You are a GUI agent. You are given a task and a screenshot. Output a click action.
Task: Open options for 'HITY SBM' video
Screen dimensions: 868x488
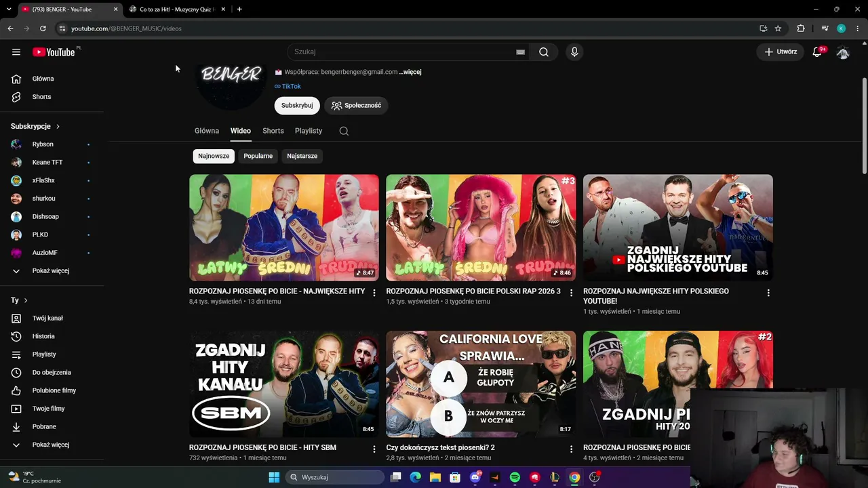click(x=374, y=449)
